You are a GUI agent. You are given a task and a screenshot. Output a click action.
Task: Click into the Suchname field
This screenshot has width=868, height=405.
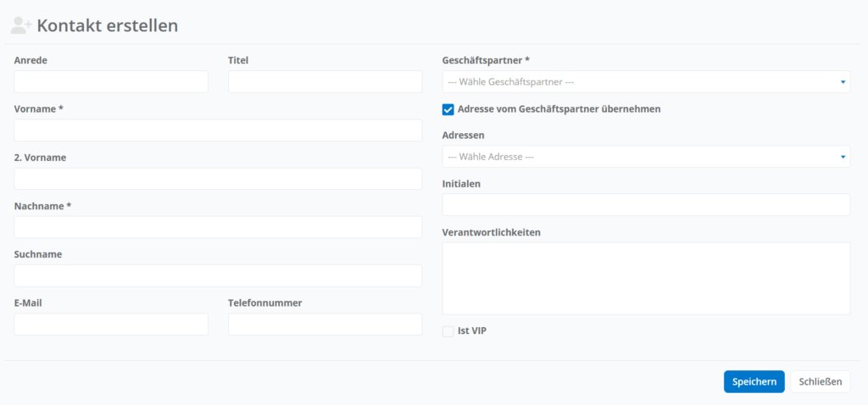218,275
